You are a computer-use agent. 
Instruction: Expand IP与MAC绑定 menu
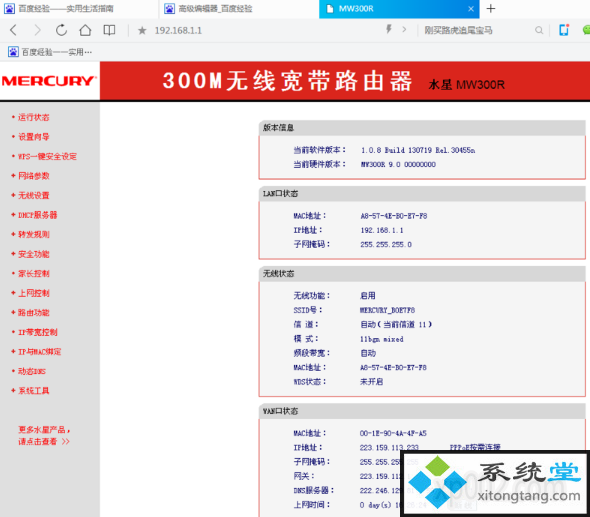40,352
